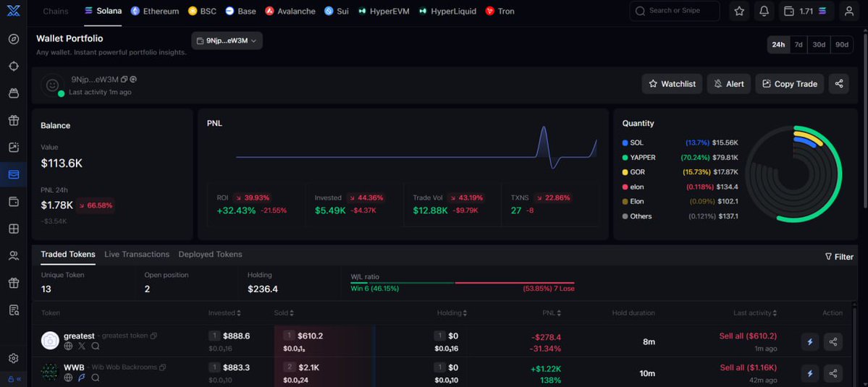
Task: Open the favorites star icon in header
Action: (739, 11)
